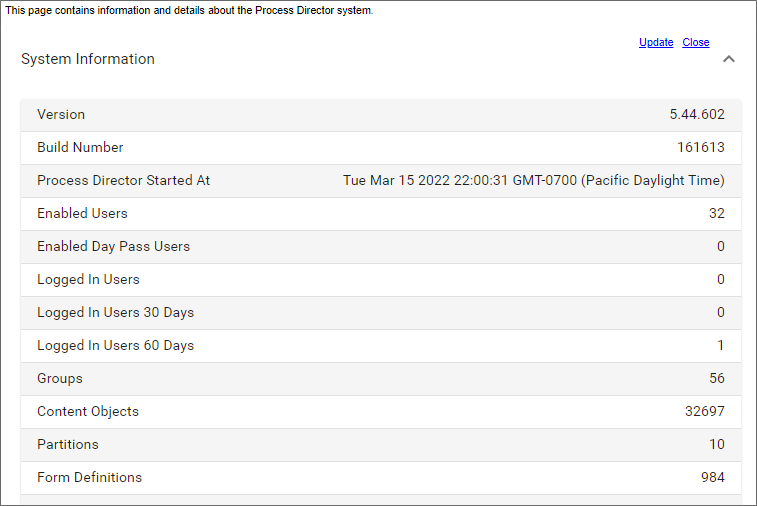
Task: Select the Partitions row label
Action: coord(68,444)
